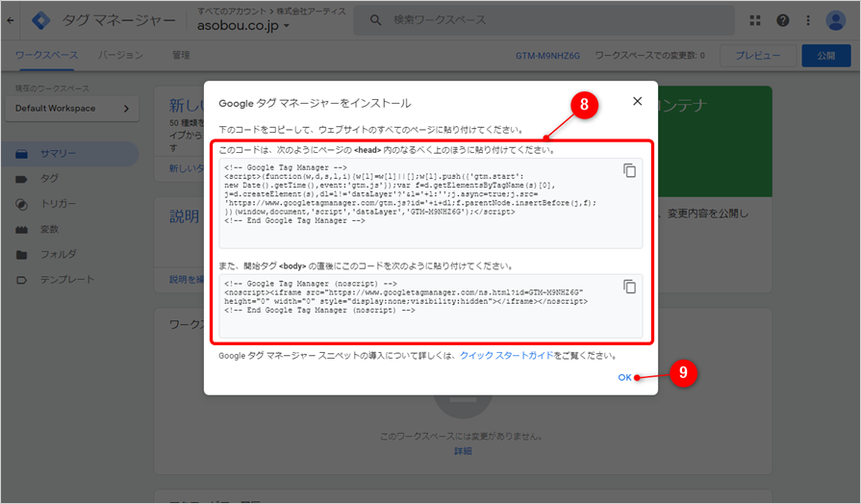
Task: Click the 詳細 link below empty workspace message
Action: (463, 451)
